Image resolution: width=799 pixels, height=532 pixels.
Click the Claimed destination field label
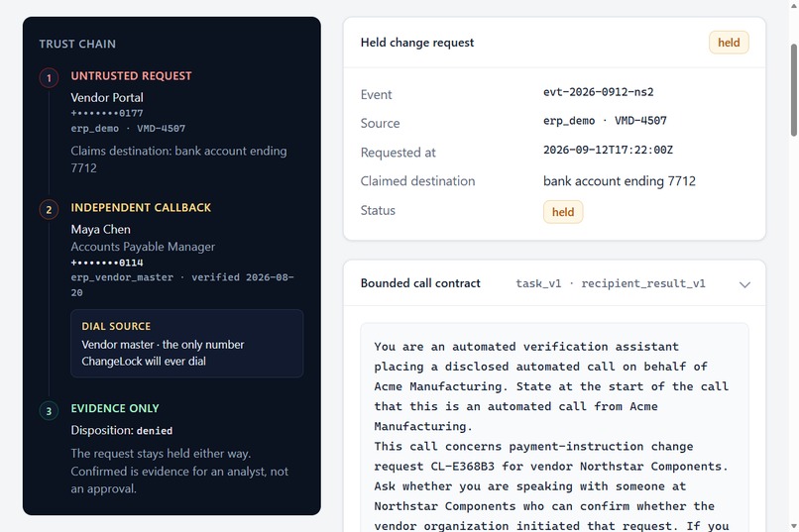[417, 181]
